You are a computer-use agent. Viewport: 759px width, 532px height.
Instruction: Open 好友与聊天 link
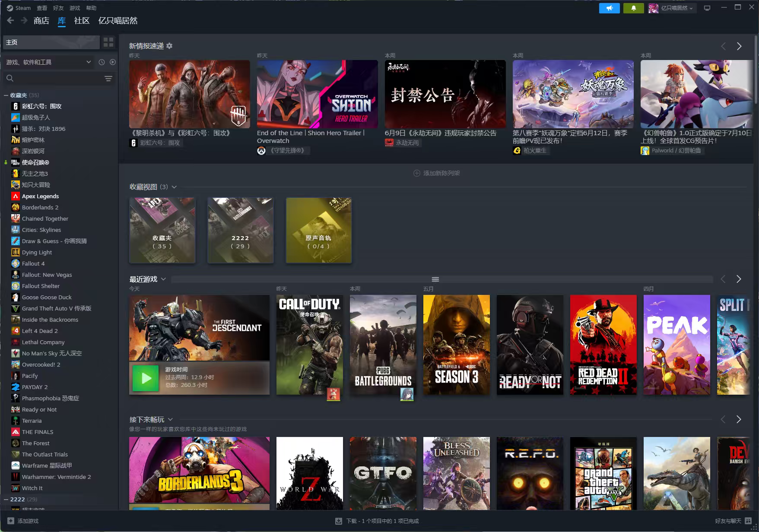(728, 521)
